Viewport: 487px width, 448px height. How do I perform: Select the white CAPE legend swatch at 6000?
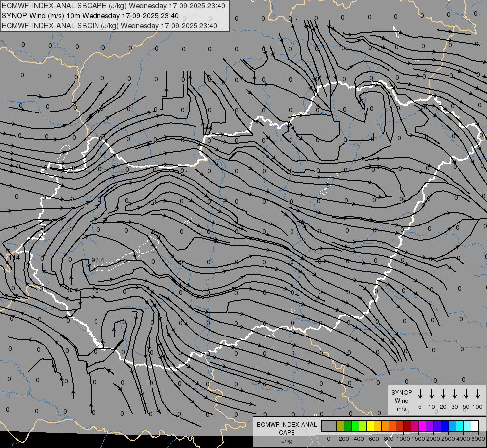click(474, 426)
